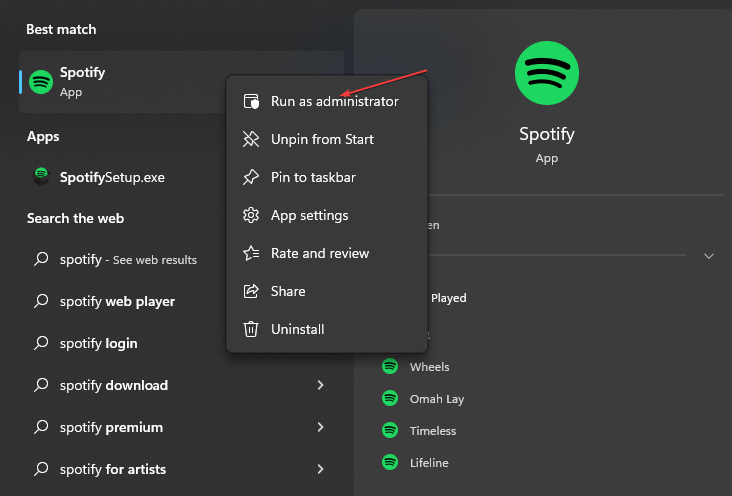Screen dimensions: 732x496
Task: Click the Played heading in preview pane
Action: 449,298
